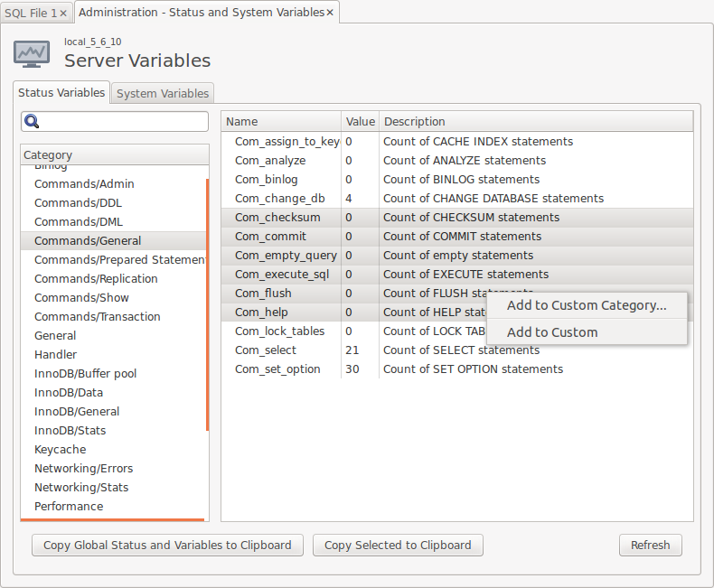Pick the Networking/Errors category

click(83, 469)
